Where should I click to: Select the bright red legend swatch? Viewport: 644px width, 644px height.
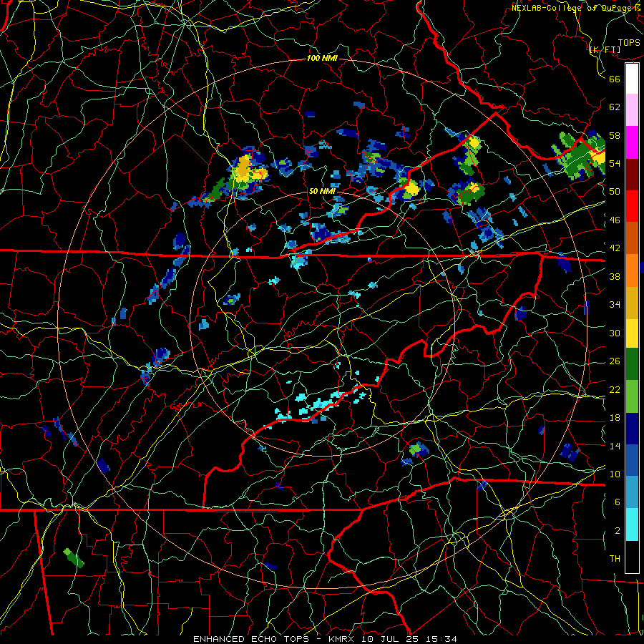(632, 206)
